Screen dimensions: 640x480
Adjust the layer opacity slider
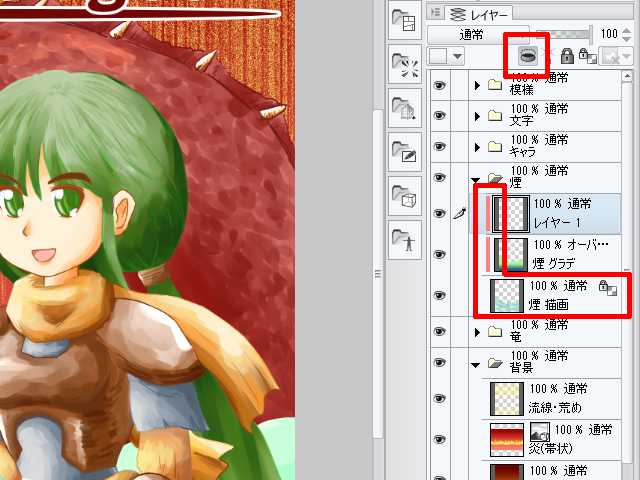coord(564,35)
